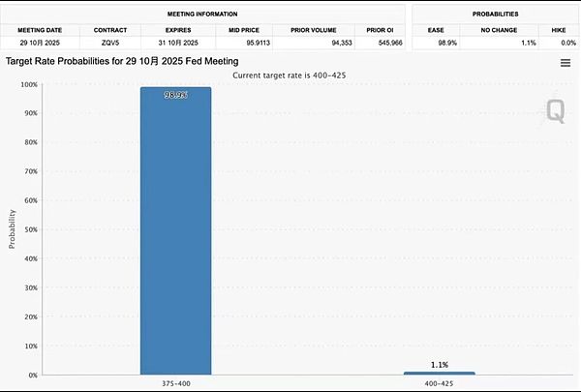Click the MEETING DATE column header

40,31
